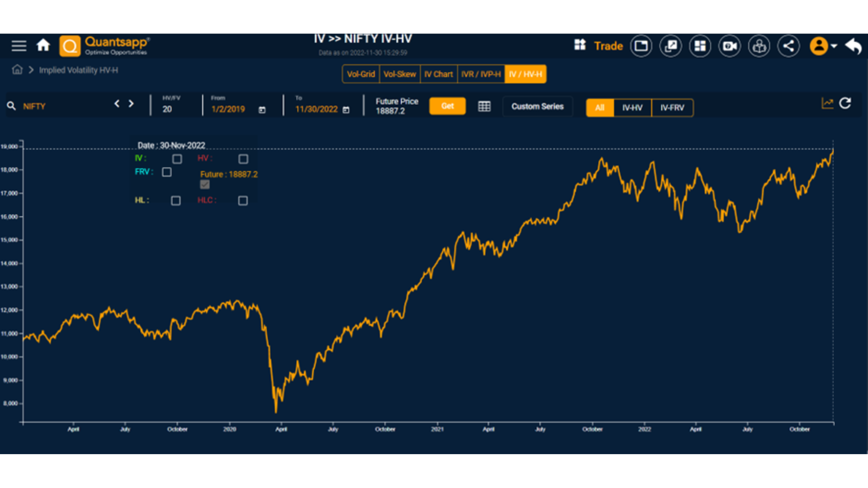Go to next symbol with right chevron
This screenshot has width=868, height=488.
point(131,104)
